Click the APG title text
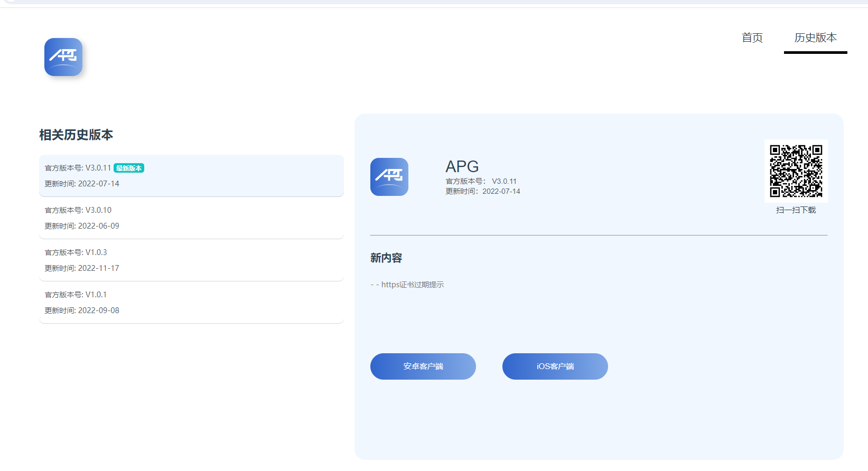Viewport: 868px width, 471px height. [x=462, y=166]
